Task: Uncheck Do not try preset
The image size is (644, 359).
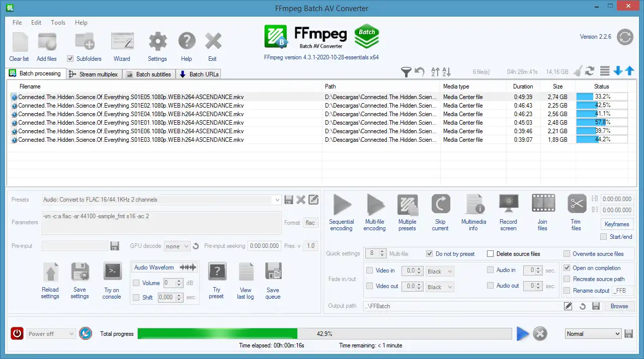Action: [430, 254]
